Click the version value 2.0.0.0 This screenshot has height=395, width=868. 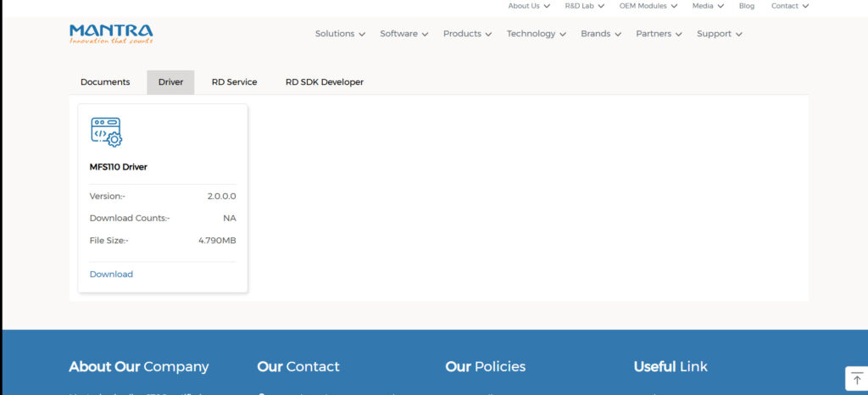[x=222, y=196]
